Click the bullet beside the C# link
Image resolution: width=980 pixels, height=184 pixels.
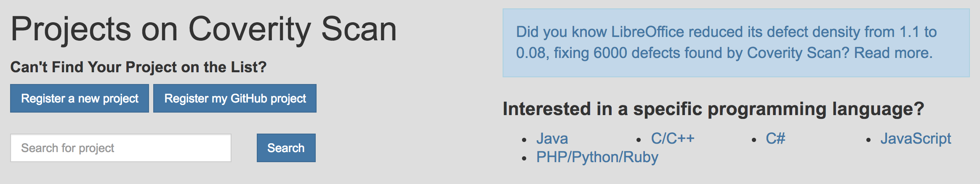754,140
